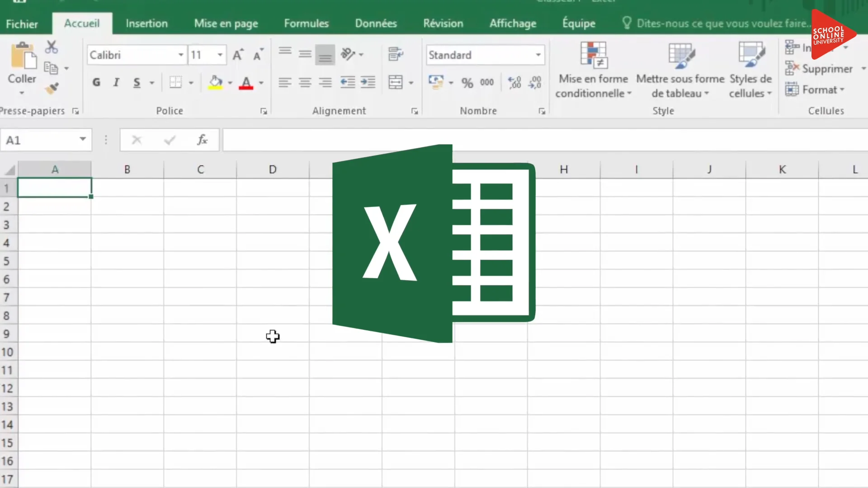
Task: Center cell text horizontally
Action: [x=305, y=82]
